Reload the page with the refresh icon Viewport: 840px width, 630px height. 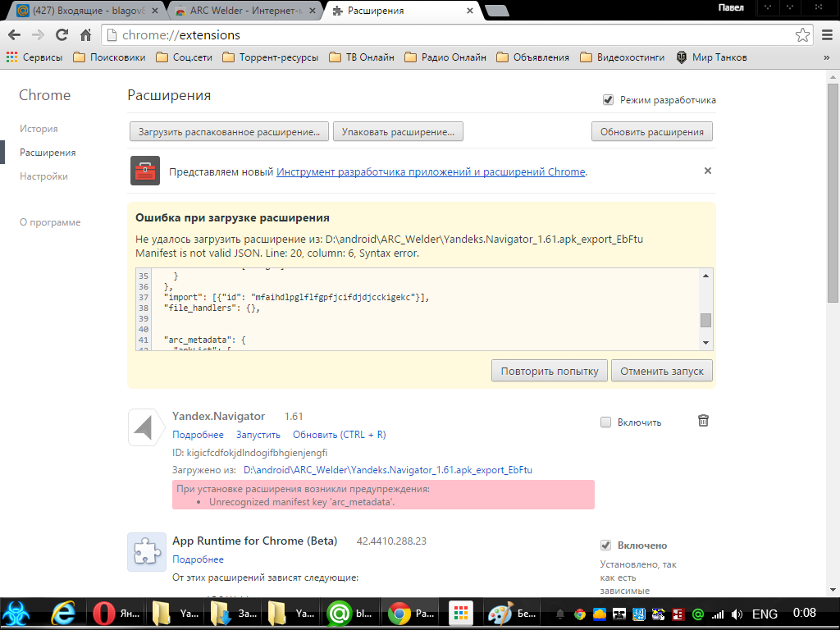[x=62, y=35]
